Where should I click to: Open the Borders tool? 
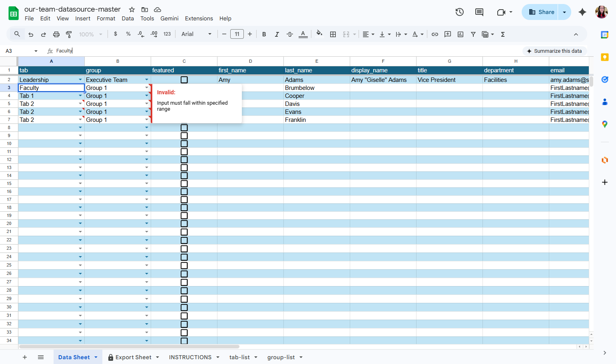(x=333, y=34)
